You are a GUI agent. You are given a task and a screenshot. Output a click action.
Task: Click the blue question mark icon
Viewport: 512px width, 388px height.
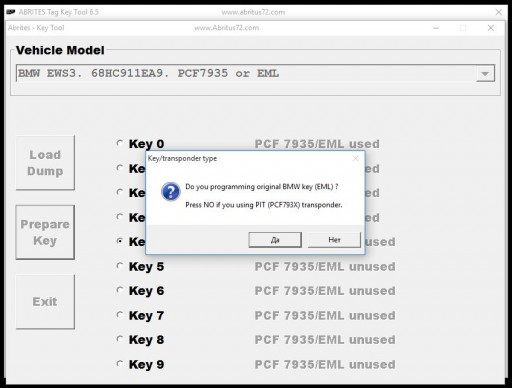click(x=171, y=192)
